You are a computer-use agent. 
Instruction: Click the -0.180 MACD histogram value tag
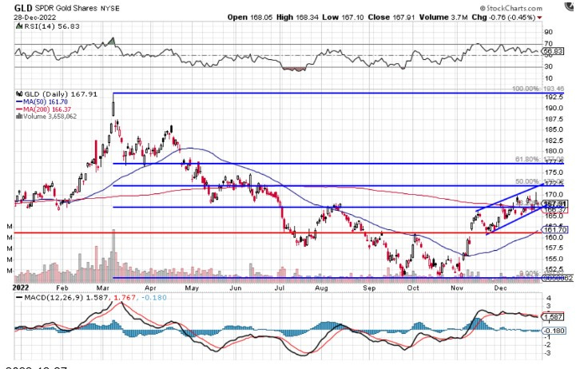pos(554,331)
